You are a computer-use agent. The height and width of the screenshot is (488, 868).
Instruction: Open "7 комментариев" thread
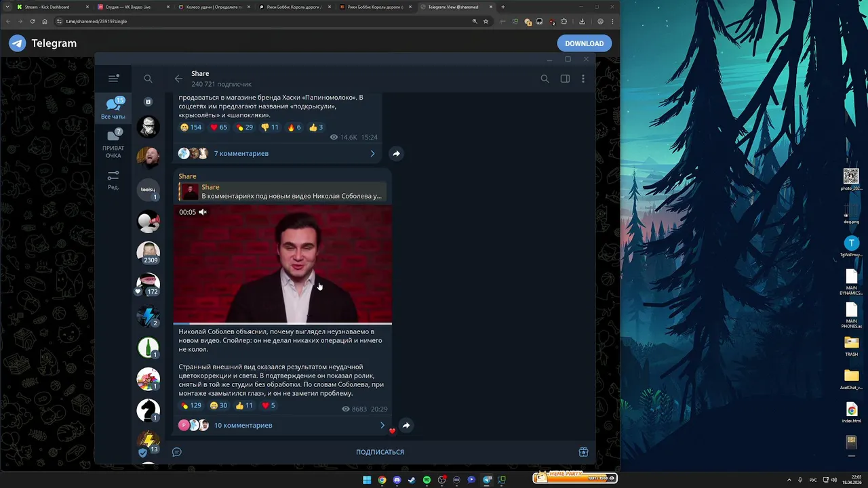pyautogui.click(x=241, y=154)
